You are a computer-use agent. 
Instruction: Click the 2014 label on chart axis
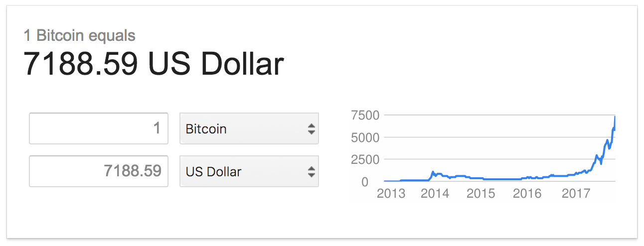click(435, 193)
